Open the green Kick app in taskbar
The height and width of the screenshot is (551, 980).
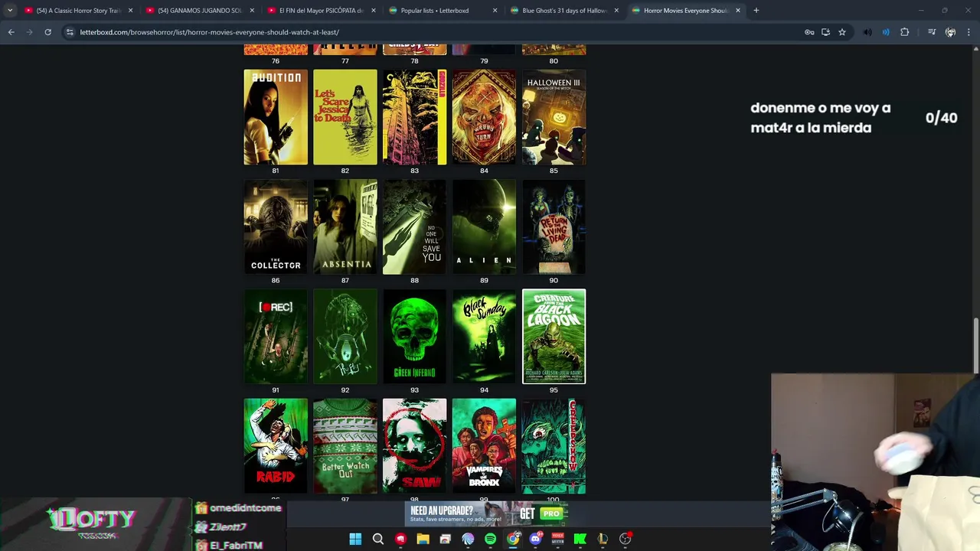580,539
